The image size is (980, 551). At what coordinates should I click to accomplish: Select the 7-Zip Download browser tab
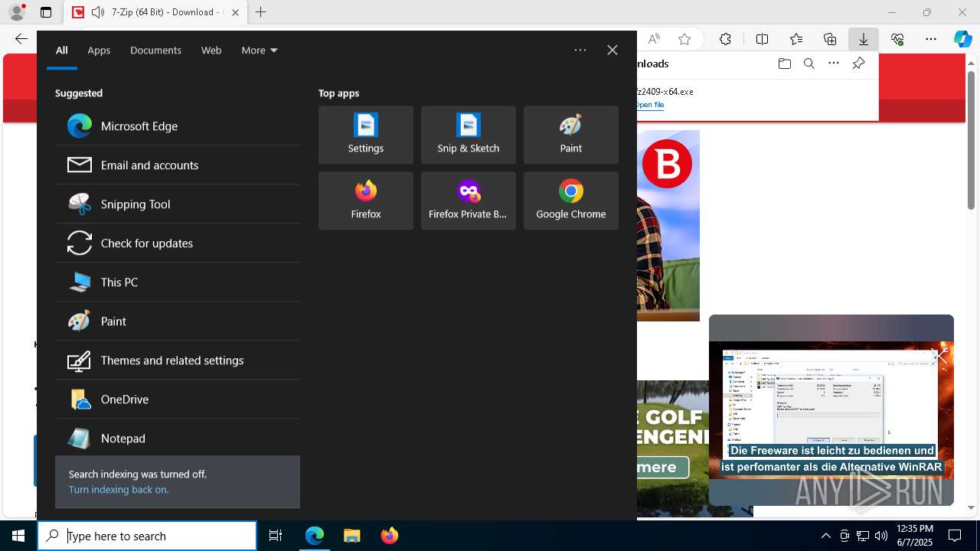155,12
